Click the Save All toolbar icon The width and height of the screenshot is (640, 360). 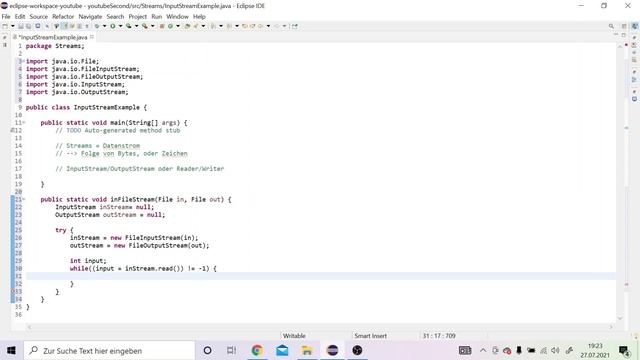(x=29, y=26)
